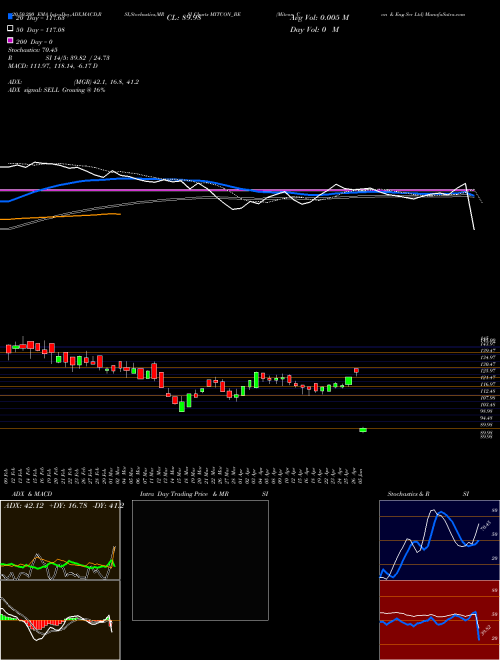Click the blue 20 Day legend swatch
This screenshot has height=660, width=500.
(11, 17)
